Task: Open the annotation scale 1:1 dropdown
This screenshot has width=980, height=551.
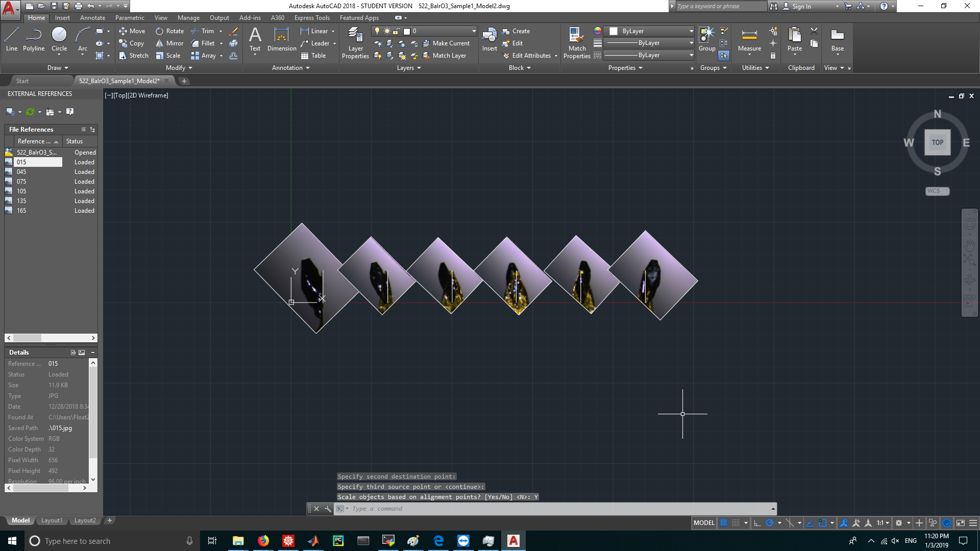Action: [x=883, y=523]
